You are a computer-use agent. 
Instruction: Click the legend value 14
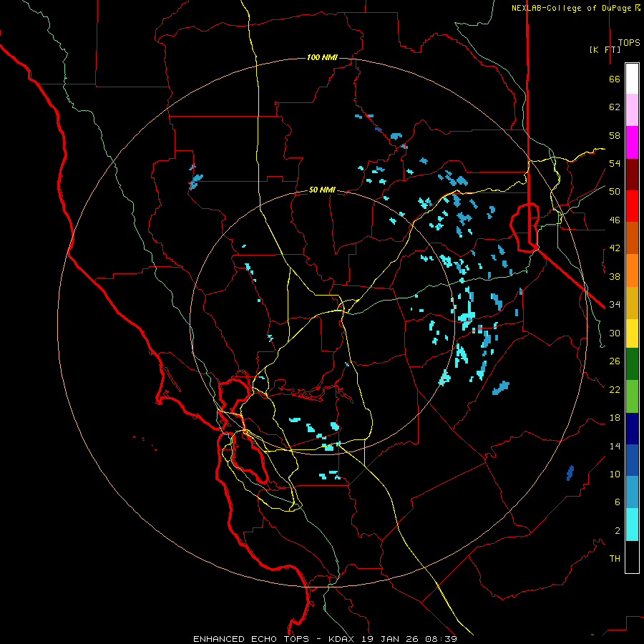coord(615,446)
